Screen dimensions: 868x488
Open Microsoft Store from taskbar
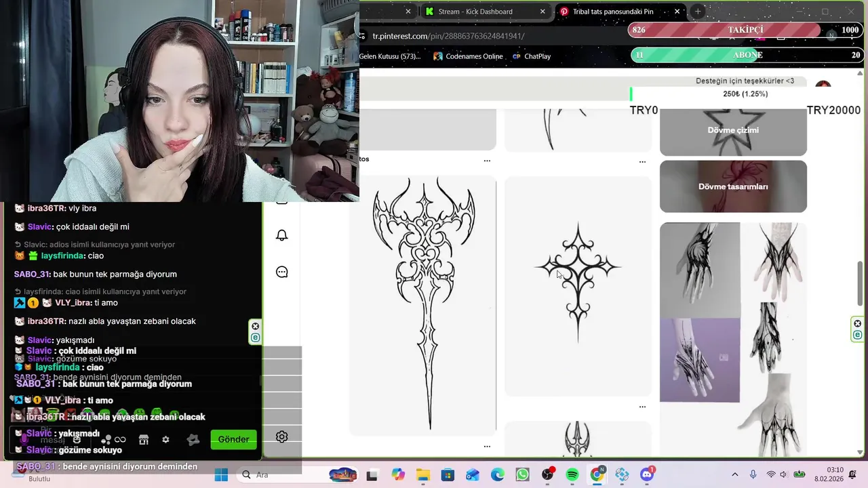448,475
